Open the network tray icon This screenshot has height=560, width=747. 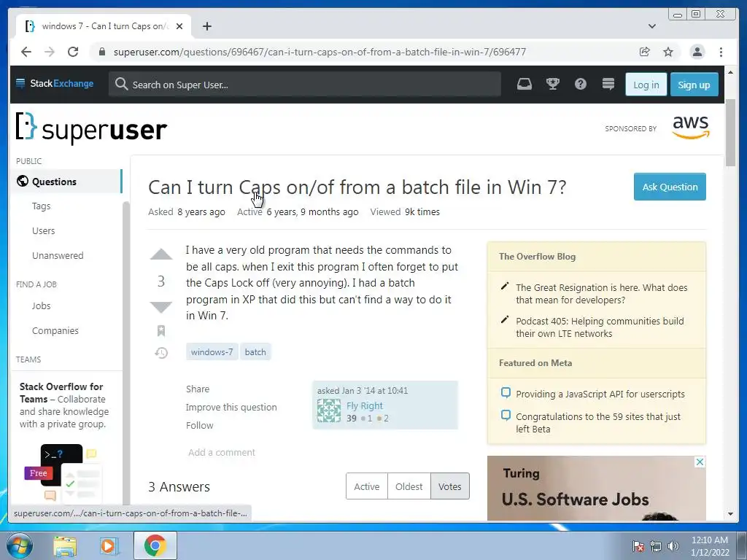(x=656, y=546)
